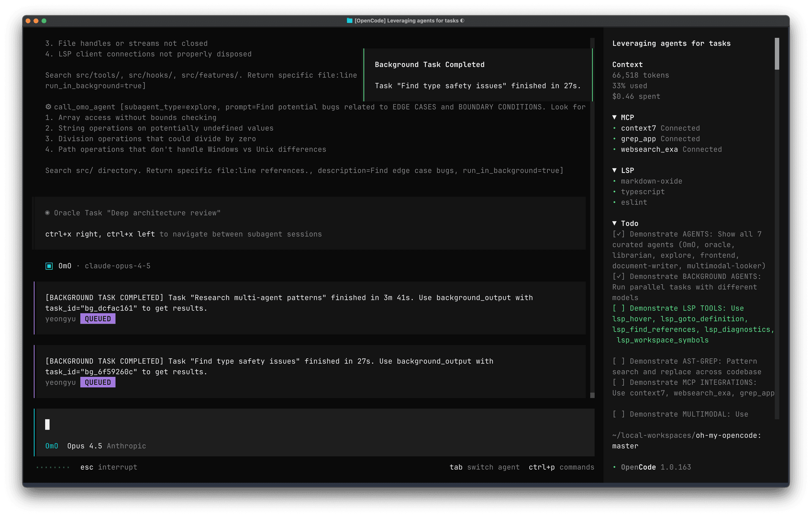Viewport: 812px width, 517px height.
Task: Click the 33% used value
Action: [630, 86]
